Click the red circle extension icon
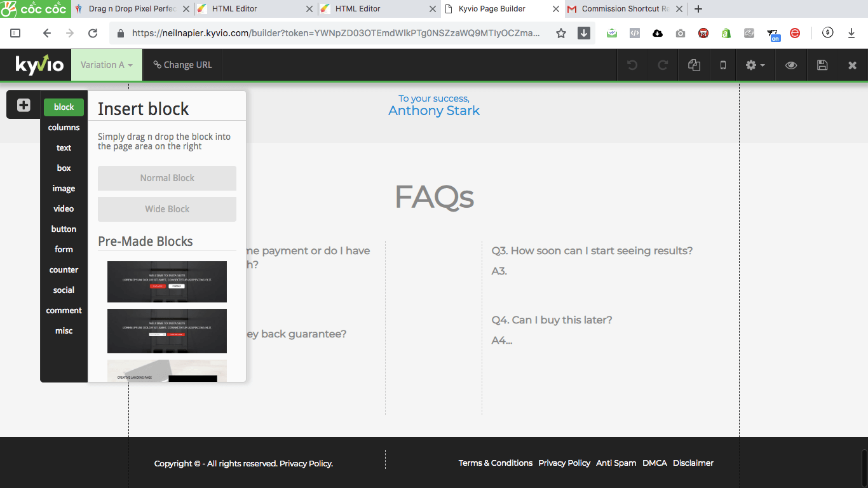 [795, 33]
